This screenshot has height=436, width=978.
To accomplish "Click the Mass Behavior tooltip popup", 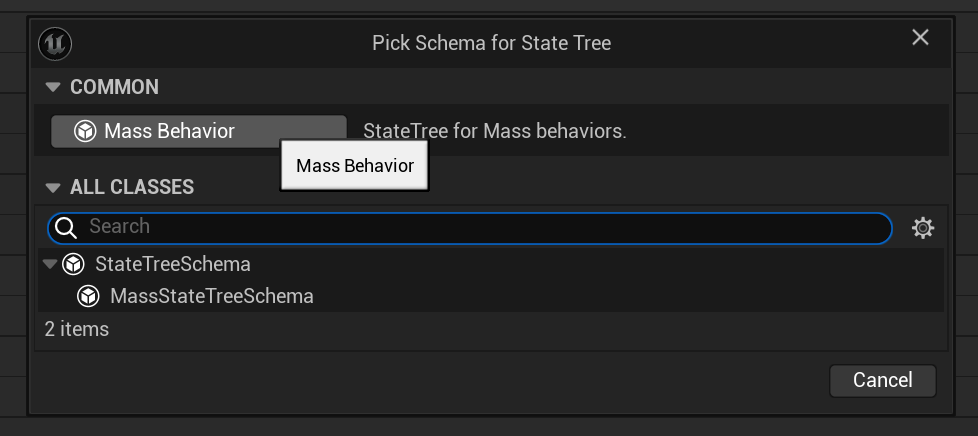I will click(x=354, y=166).
